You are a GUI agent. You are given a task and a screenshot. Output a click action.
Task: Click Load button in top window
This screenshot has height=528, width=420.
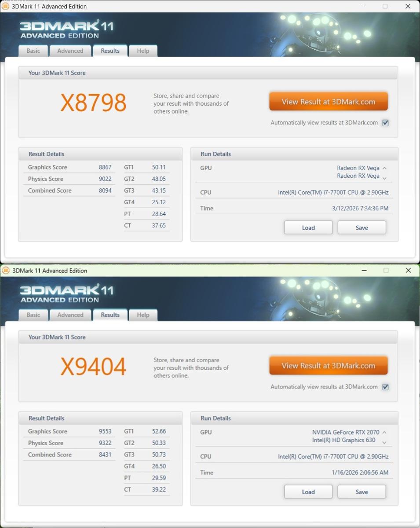pyautogui.click(x=308, y=227)
